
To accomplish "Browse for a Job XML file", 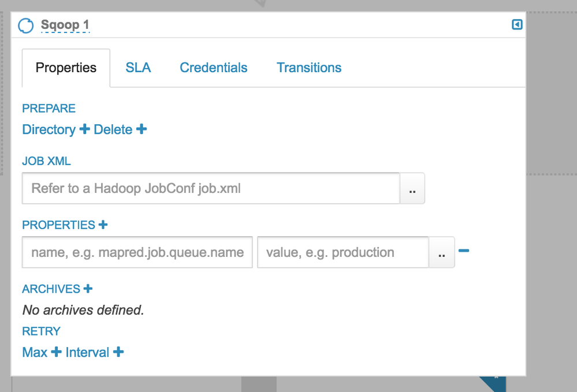I will click(x=412, y=189).
